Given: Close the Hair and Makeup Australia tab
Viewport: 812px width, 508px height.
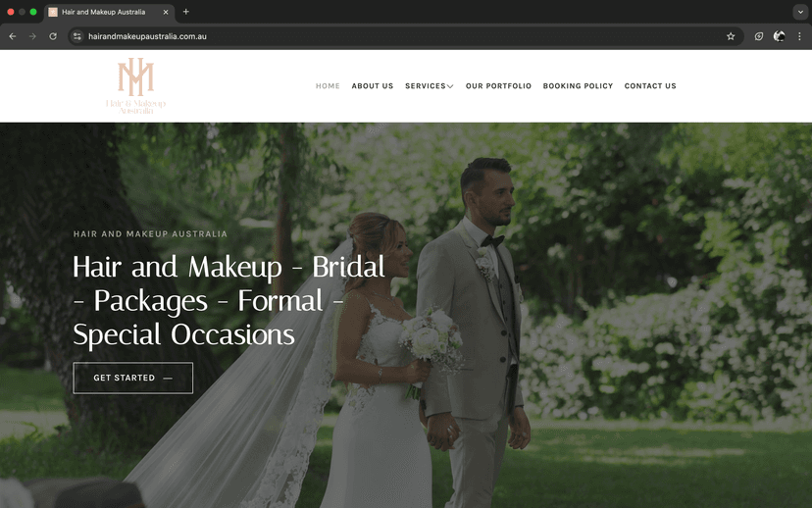Looking at the screenshot, I should click(x=166, y=12).
